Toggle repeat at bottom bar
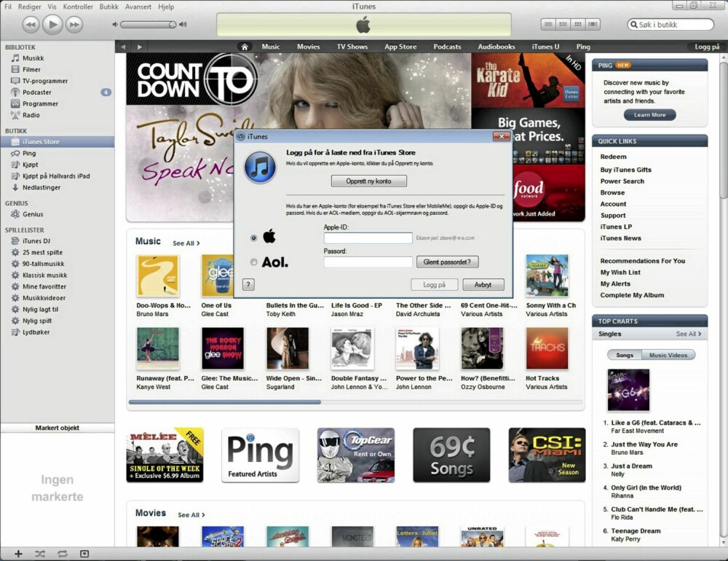Screen dimensions: 728x561 (62, 554)
